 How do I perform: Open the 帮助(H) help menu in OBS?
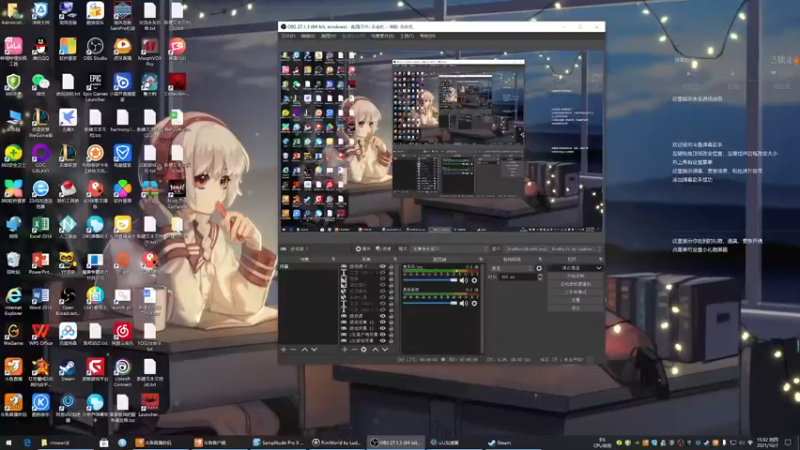click(427, 36)
